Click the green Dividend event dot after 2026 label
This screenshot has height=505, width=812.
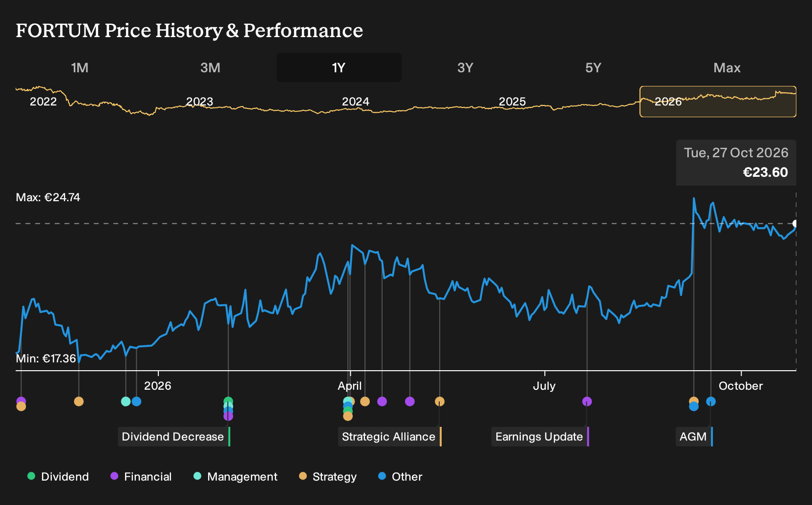[228, 401]
